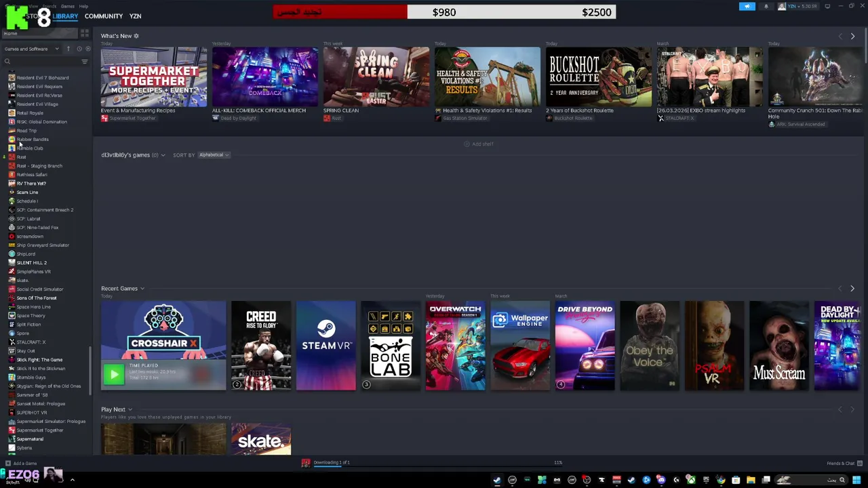Select Resident Evil Village in sidebar

pyautogui.click(x=37, y=104)
